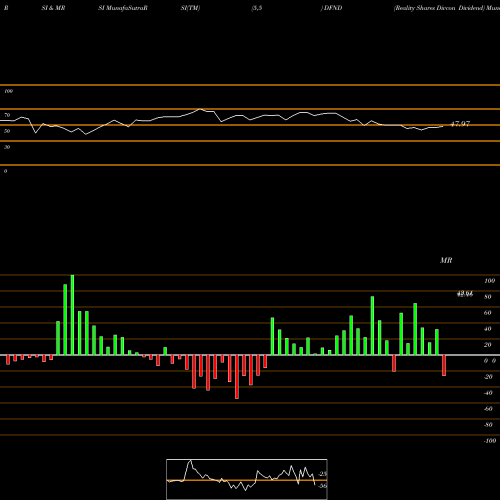Click the 'Reality Shares Divcon Dividend' title text
The width and height of the screenshot is (500, 500).
pos(439,8)
